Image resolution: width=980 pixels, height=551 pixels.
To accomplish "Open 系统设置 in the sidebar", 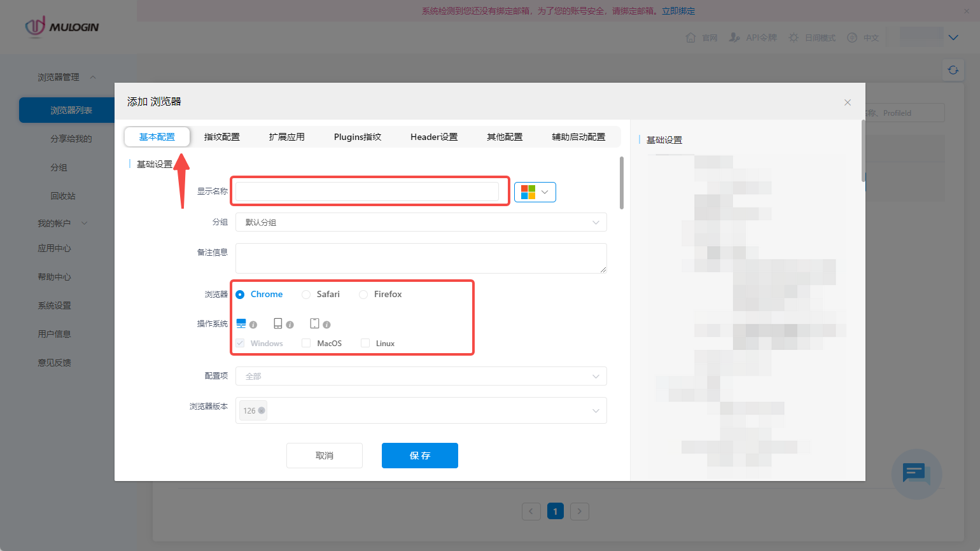I will [x=55, y=305].
